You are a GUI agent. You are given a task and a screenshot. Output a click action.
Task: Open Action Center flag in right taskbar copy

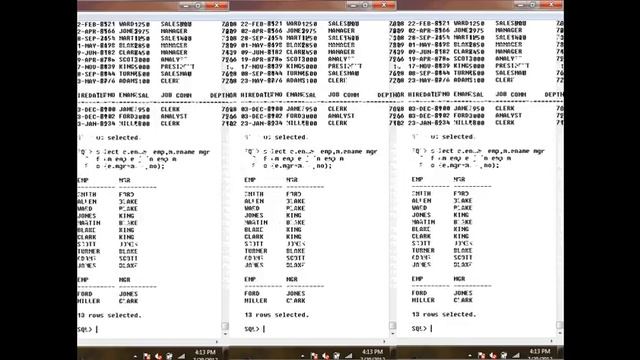[482, 356]
